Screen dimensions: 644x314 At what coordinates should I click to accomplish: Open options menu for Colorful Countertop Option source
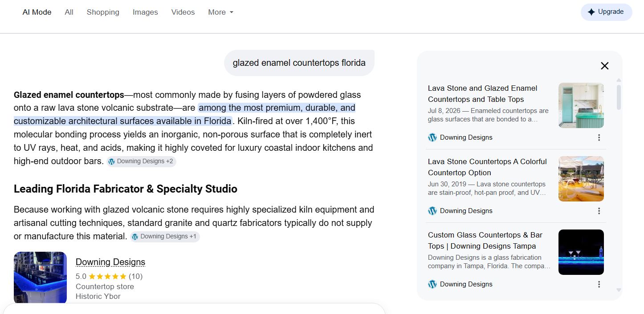[x=599, y=211]
